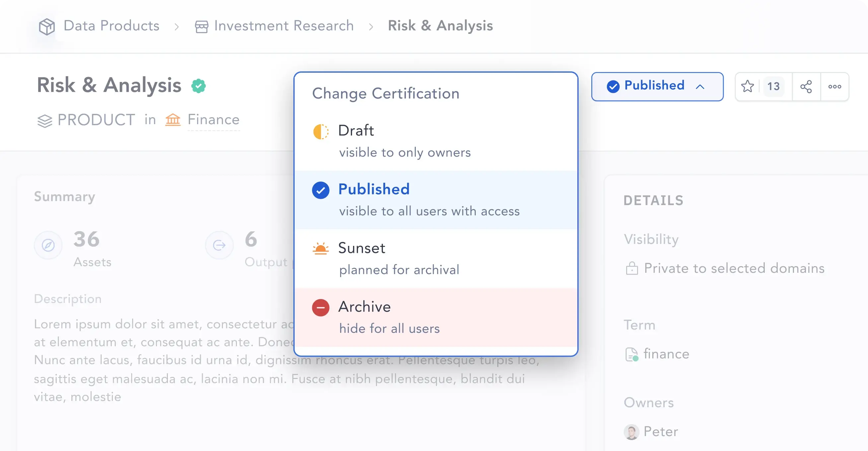Click the share icon
This screenshot has height=451, width=868.
pos(806,87)
